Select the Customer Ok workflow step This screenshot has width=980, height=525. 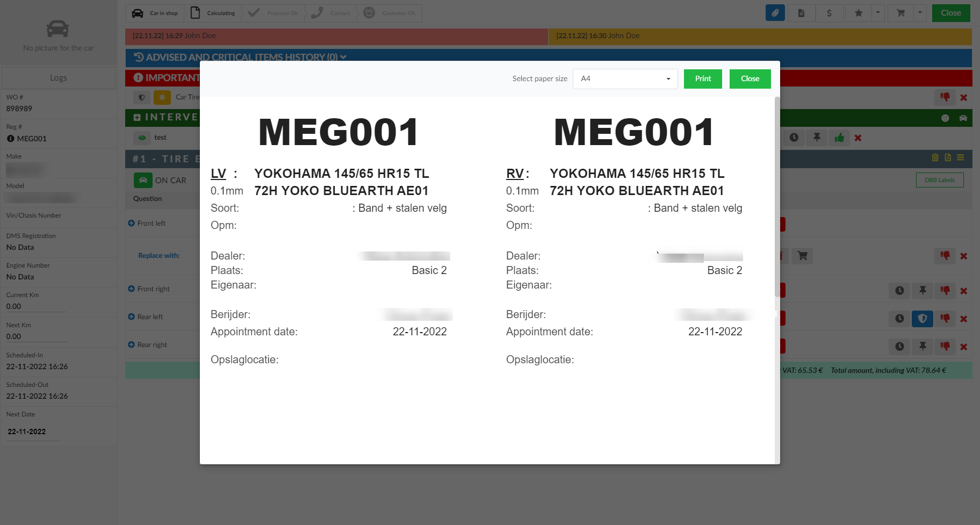(x=390, y=13)
